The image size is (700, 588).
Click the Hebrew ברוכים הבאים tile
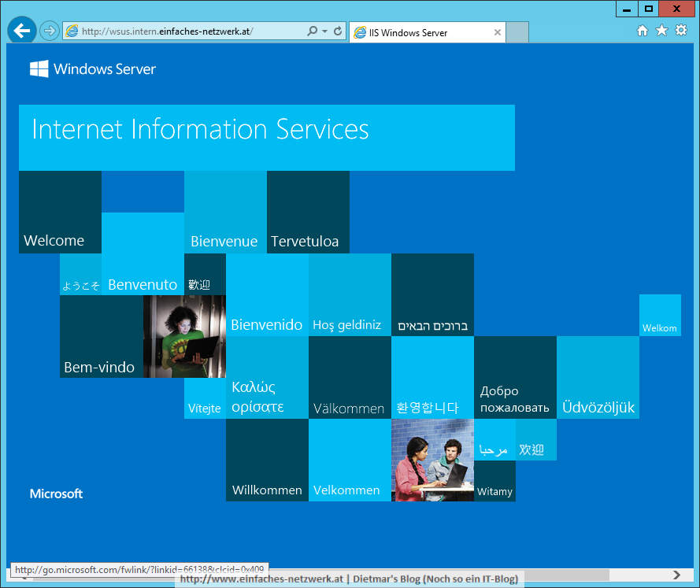432,295
